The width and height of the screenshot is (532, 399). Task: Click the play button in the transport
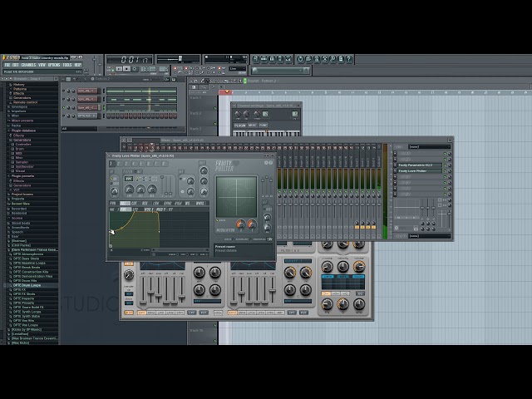(119, 69)
